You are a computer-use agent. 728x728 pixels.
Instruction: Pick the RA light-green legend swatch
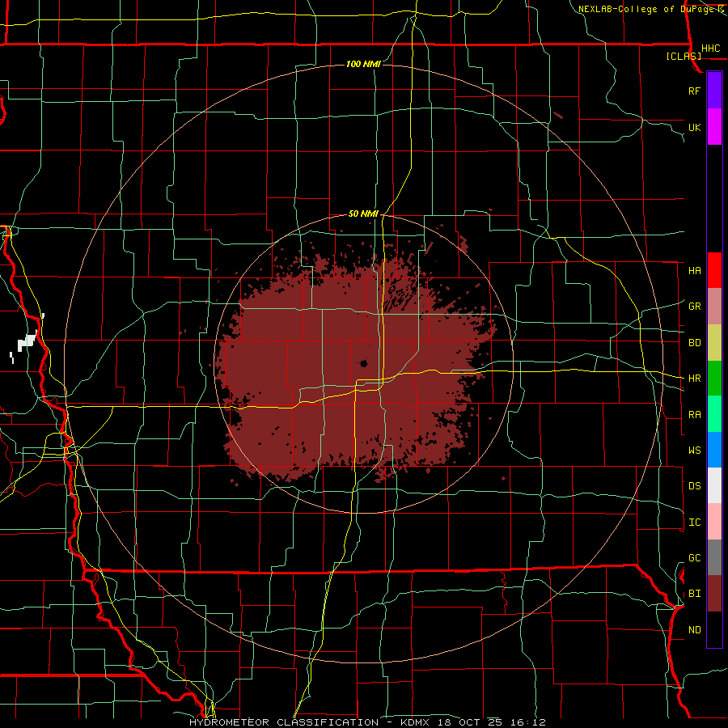click(x=714, y=414)
